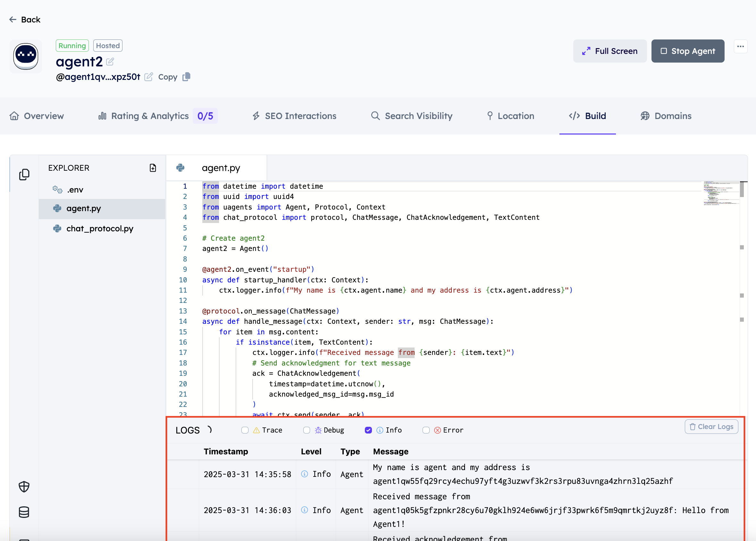Image resolution: width=756 pixels, height=541 pixels.
Task: Click the copy address icon
Action: click(186, 77)
